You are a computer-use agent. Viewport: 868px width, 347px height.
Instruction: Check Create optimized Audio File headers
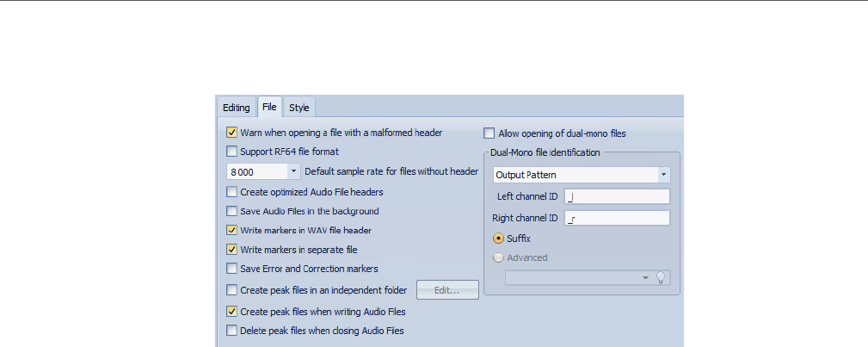point(231,192)
